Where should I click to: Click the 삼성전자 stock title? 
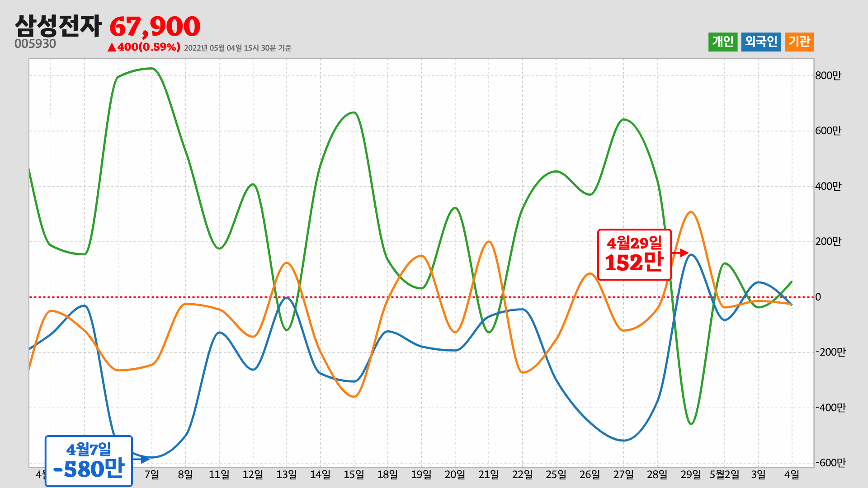(58, 26)
